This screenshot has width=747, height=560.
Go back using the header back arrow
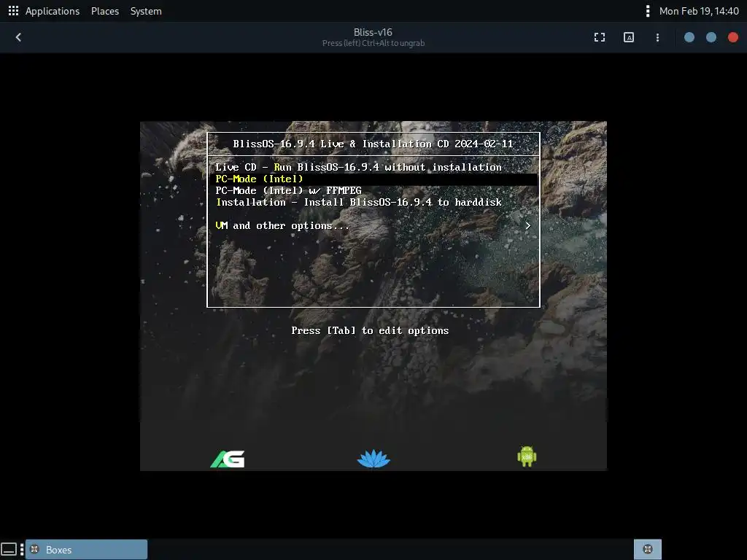[18, 37]
